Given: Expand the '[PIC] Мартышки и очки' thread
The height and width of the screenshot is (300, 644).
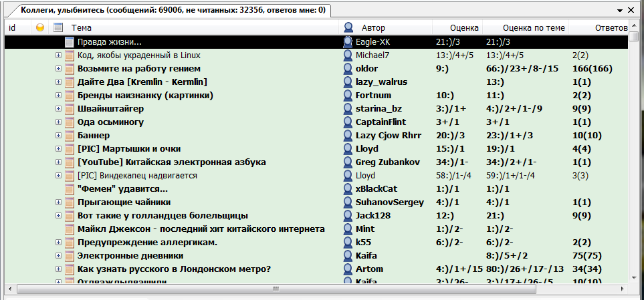Looking at the screenshot, I should [x=59, y=148].
